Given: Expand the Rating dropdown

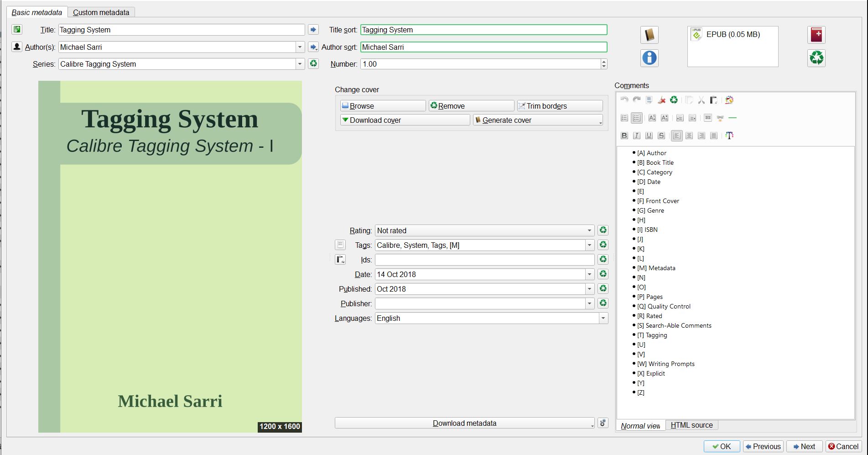Looking at the screenshot, I should point(589,230).
